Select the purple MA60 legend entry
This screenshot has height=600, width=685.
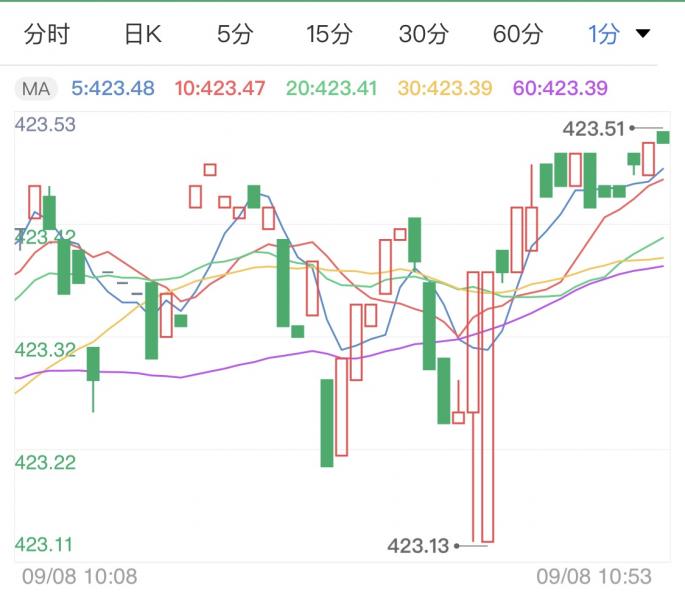coord(560,88)
